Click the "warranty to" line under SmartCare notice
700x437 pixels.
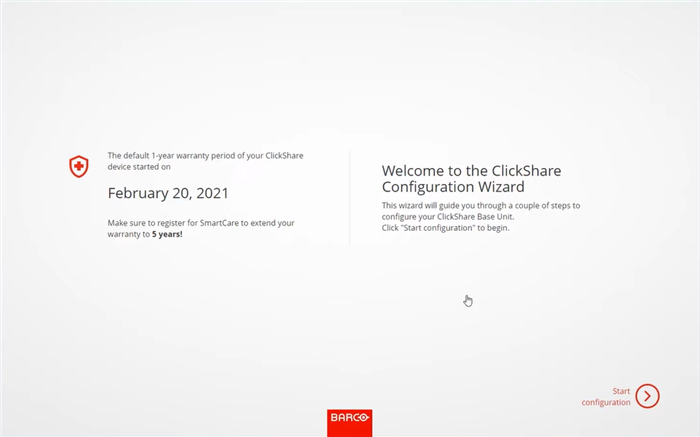point(128,233)
